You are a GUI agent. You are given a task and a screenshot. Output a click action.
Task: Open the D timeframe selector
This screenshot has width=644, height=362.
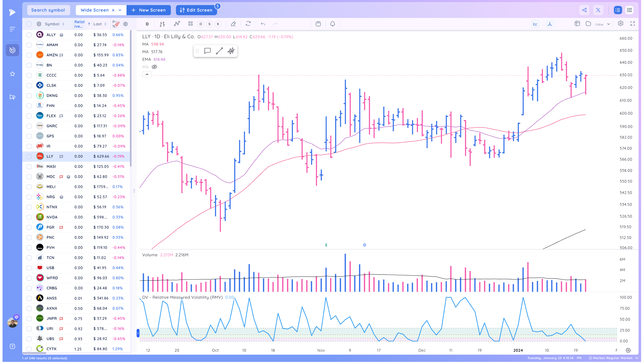[147, 24]
